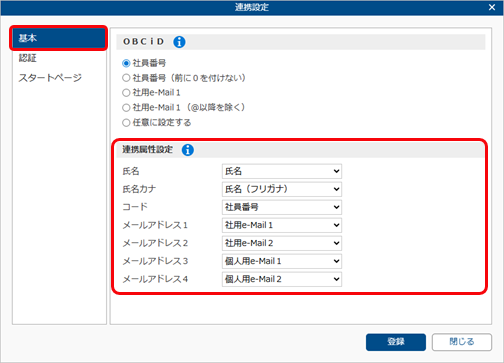
Task: Open info icon next to OBCiD
Action: point(179,42)
